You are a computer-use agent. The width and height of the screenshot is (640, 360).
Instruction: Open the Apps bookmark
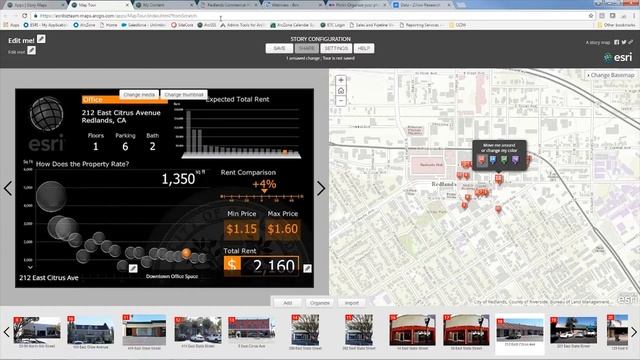[x=11, y=25]
